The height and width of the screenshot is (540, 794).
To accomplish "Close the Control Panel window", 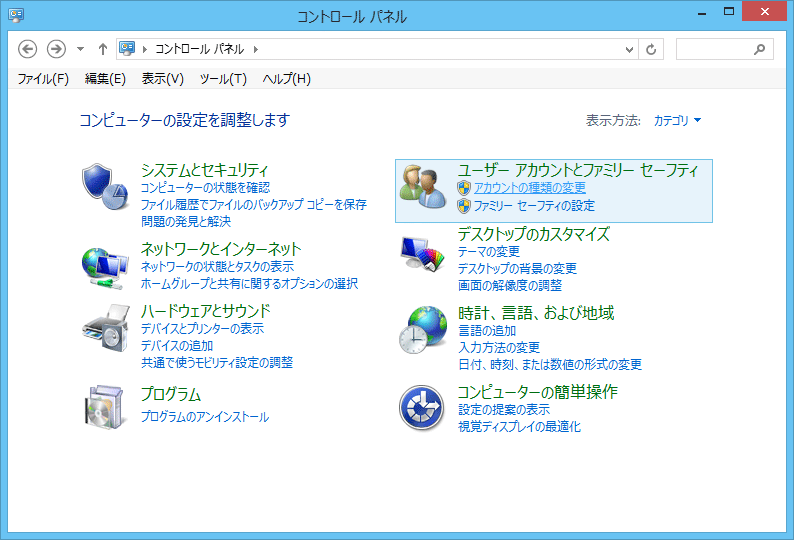I will coord(764,11).
